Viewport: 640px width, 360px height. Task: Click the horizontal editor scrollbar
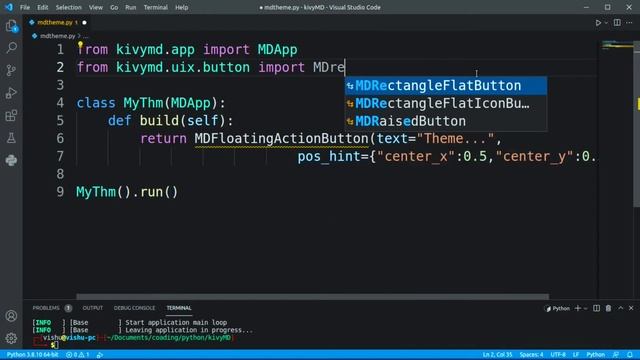[312, 297]
